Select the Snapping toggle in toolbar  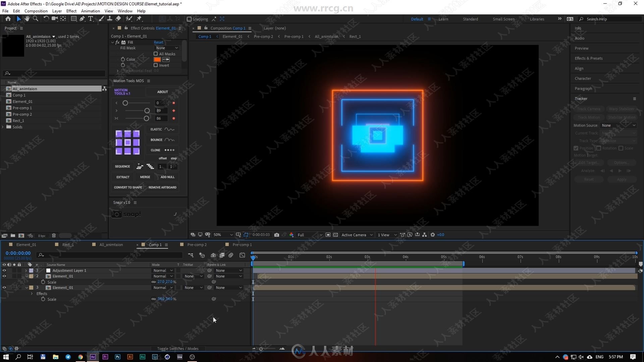tap(189, 19)
